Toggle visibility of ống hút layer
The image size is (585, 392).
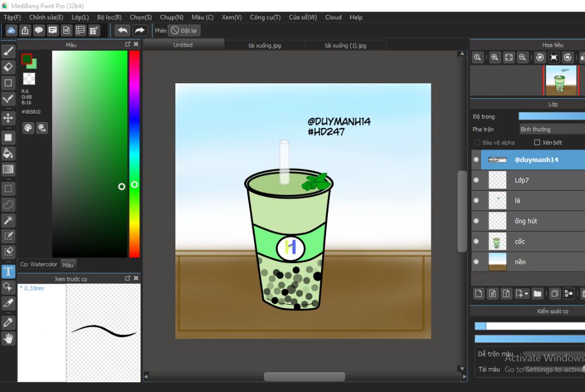click(476, 221)
